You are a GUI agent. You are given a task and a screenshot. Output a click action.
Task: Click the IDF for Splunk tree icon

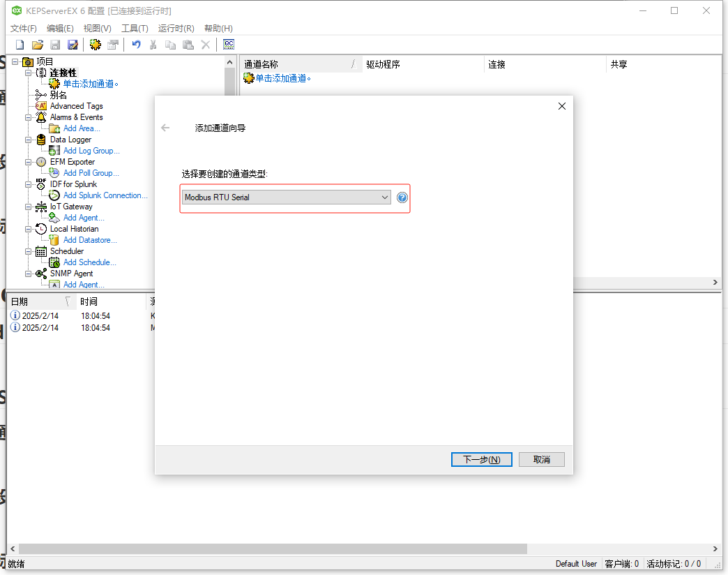point(41,184)
